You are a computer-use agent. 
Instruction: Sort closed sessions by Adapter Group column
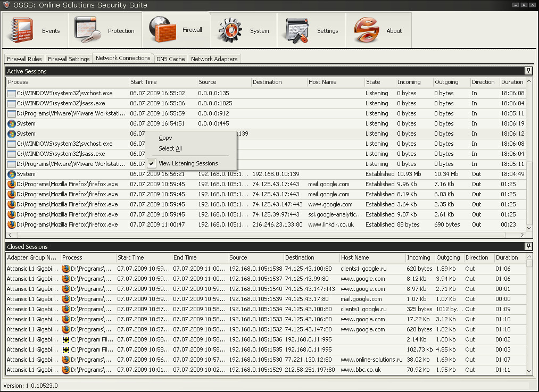[33, 257]
